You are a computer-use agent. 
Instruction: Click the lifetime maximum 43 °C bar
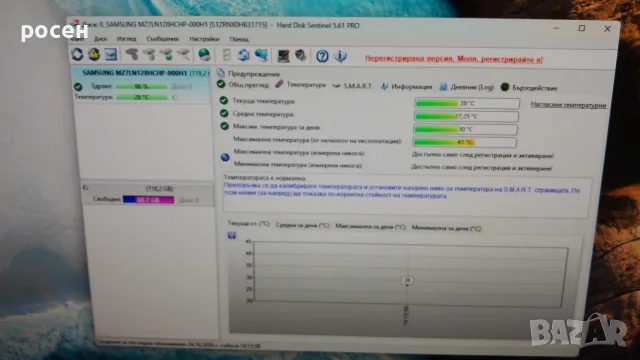tap(464, 142)
